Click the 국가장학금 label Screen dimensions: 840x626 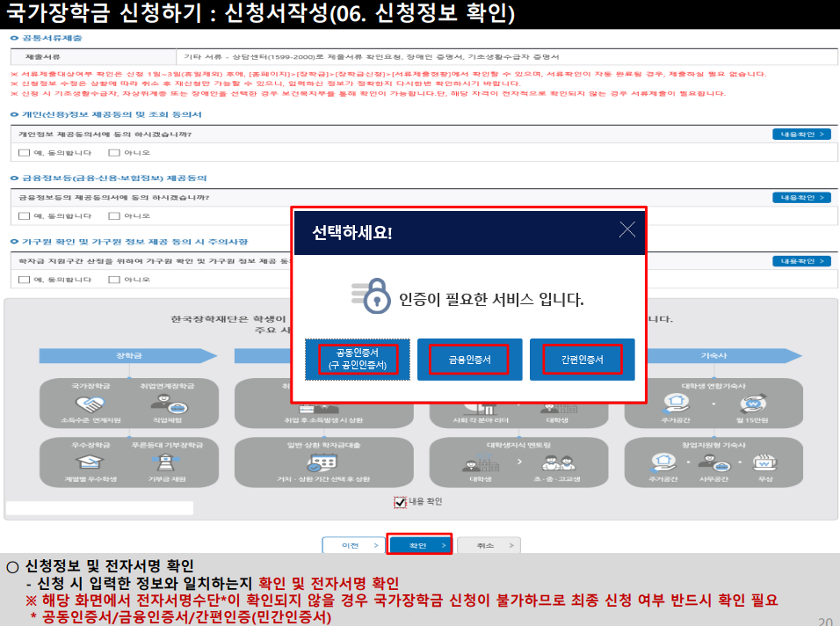[x=91, y=386]
